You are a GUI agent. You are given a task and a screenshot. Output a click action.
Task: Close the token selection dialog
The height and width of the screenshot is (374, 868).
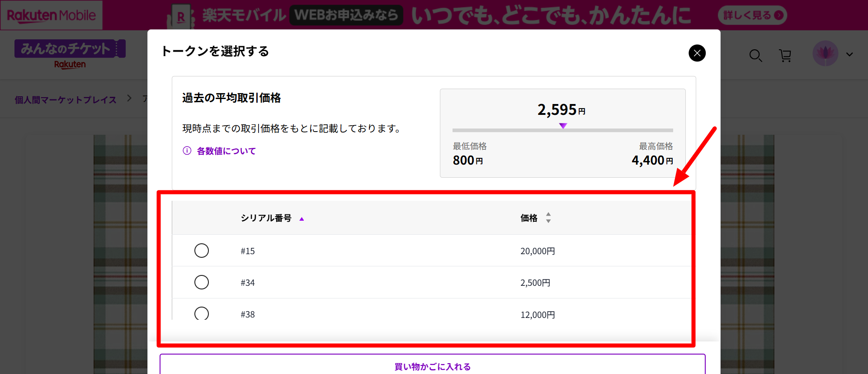pyautogui.click(x=697, y=53)
